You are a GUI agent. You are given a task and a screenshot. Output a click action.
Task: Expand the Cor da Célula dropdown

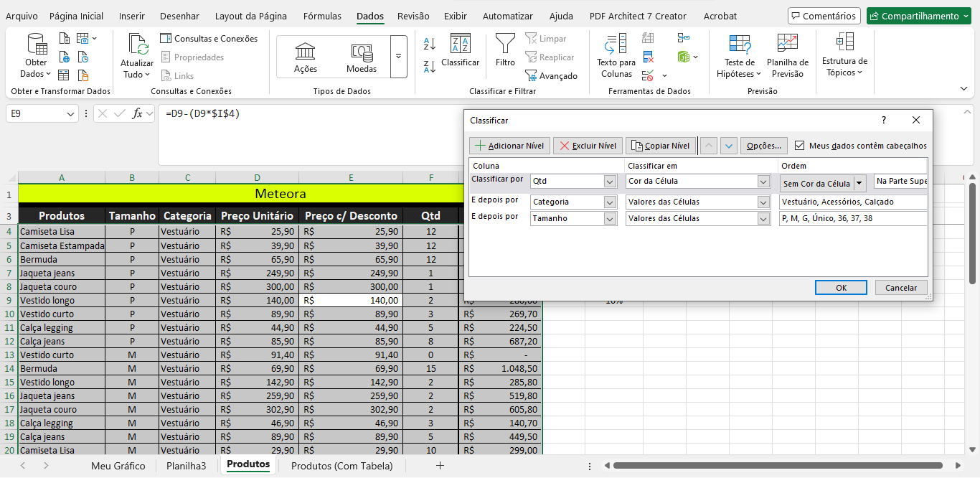pos(764,182)
